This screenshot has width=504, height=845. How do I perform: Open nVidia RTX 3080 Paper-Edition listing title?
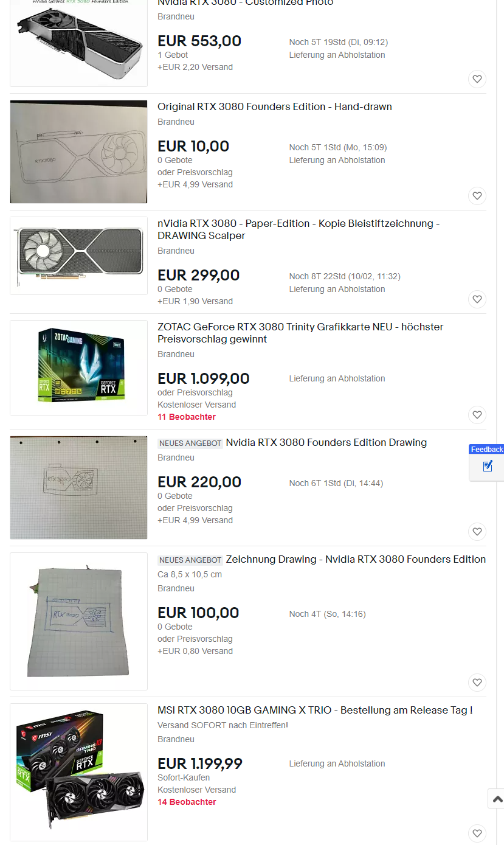(299, 230)
